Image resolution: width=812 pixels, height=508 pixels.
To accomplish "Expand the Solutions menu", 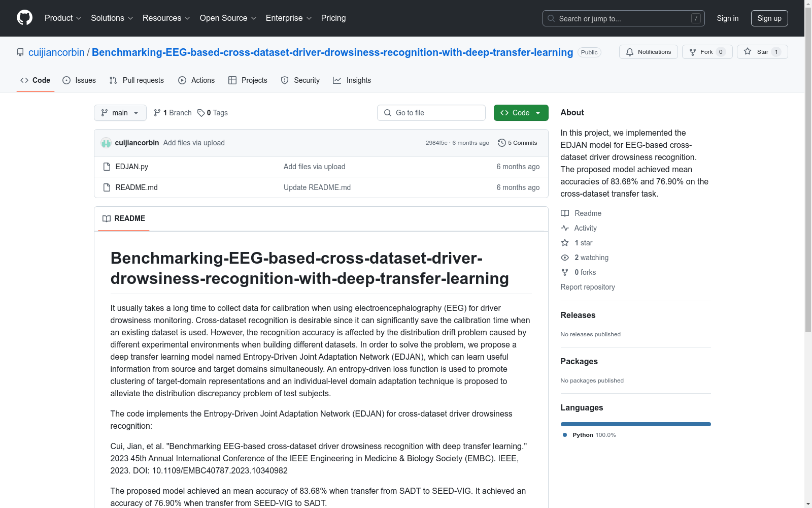I will click(x=112, y=18).
